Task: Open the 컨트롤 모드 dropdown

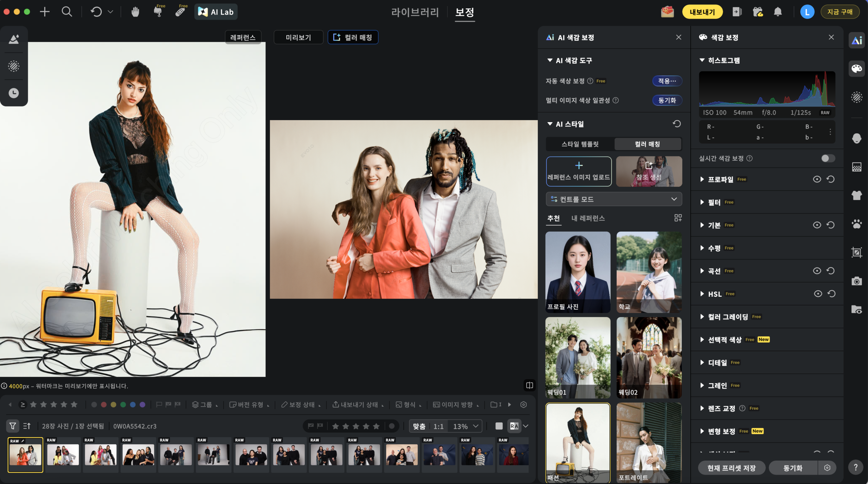Action: [x=614, y=199]
